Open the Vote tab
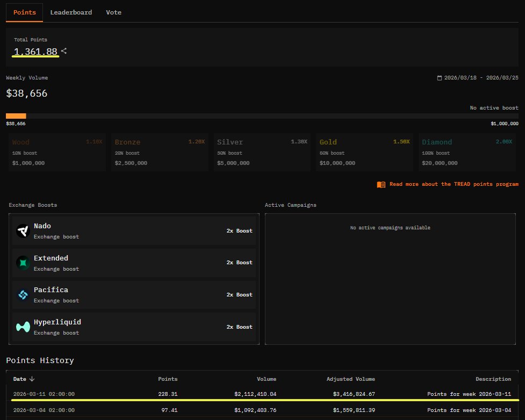Screen dimensions: 525x420 tap(113, 12)
